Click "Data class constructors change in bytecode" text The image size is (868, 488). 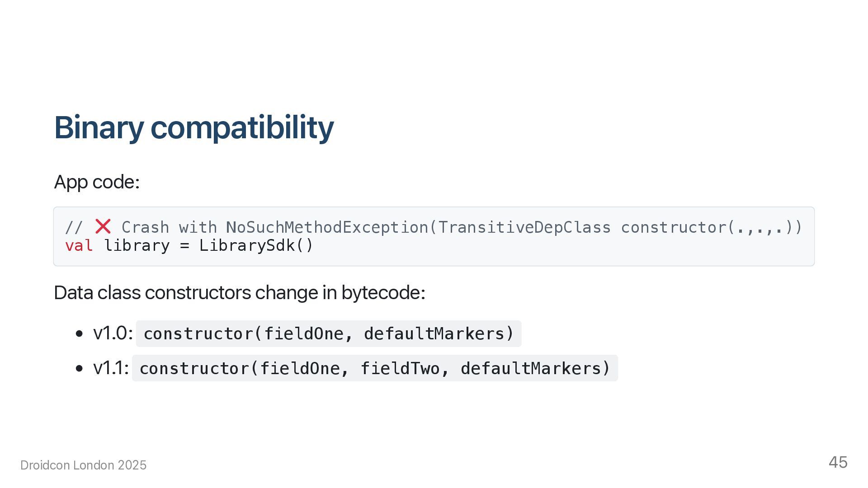coord(240,293)
